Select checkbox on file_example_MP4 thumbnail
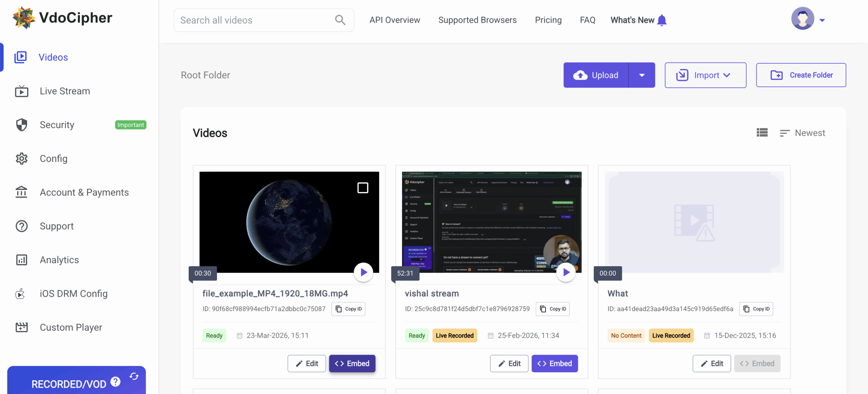The image size is (868, 394). (x=363, y=188)
